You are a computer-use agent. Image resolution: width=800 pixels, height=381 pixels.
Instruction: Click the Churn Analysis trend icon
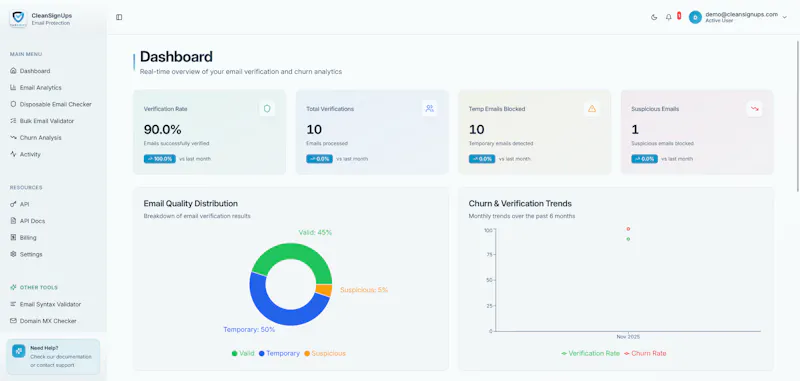(x=13, y=138)
